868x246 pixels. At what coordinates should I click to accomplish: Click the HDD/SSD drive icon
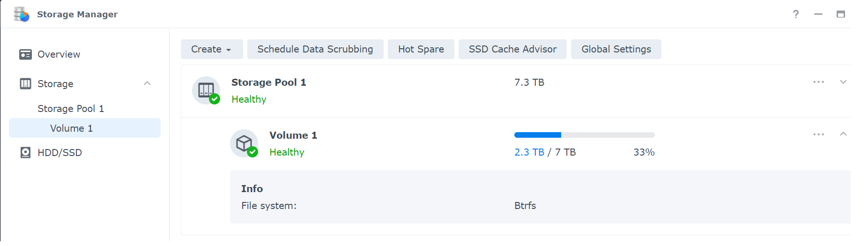point(25,153)
